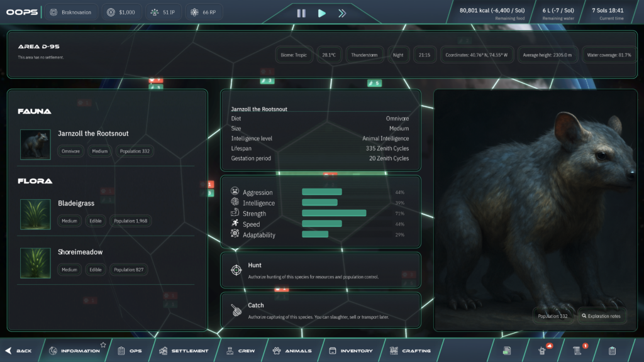Open the scroll log notifications icon
644x362 pixels.
(577, 351)
